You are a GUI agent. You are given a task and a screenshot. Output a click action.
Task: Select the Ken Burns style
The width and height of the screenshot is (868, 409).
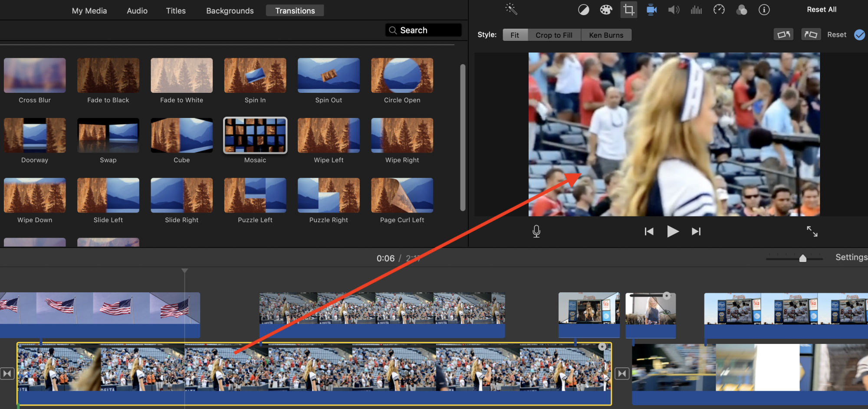pyautogui.click(x=606, y=35)
